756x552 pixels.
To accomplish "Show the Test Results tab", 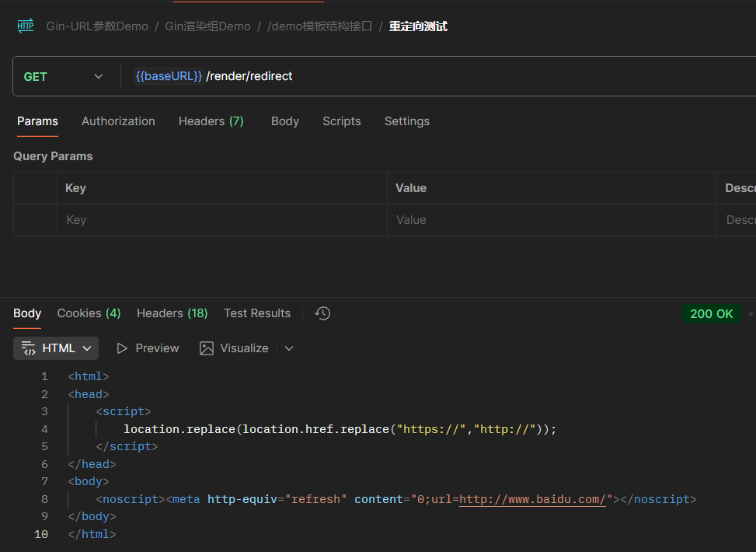I will point(257,313).
